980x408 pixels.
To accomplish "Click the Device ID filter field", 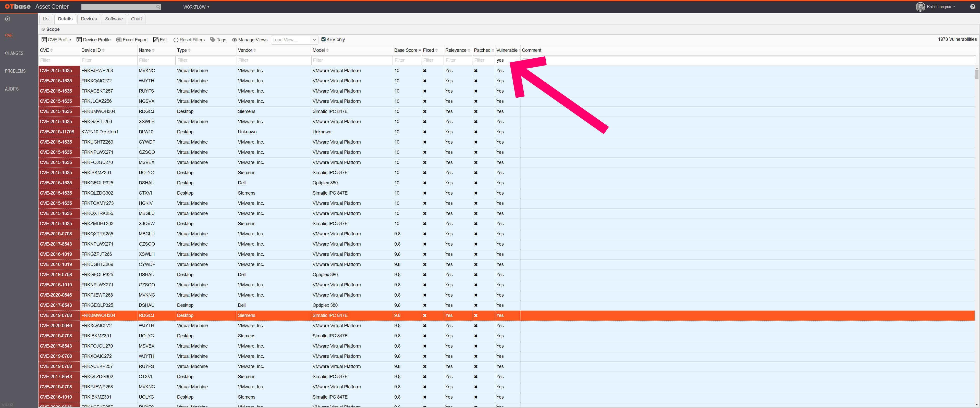I will point(108,60).
